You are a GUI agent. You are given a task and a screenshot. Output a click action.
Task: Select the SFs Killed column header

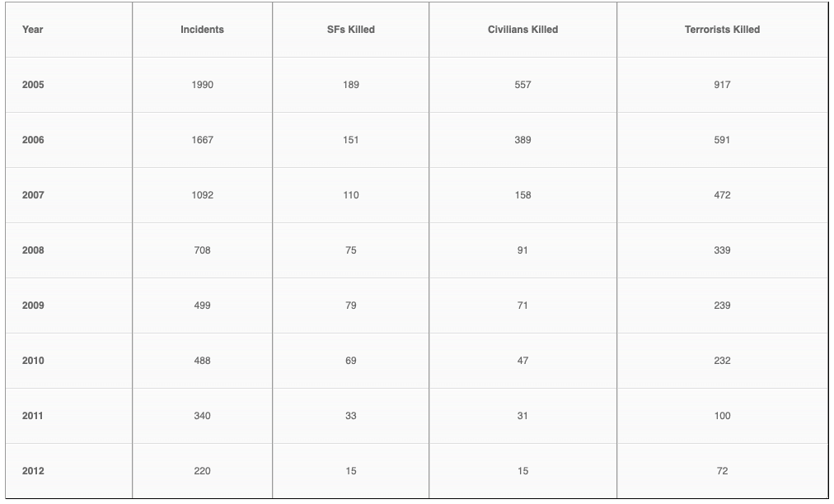(x=350, y=30)
